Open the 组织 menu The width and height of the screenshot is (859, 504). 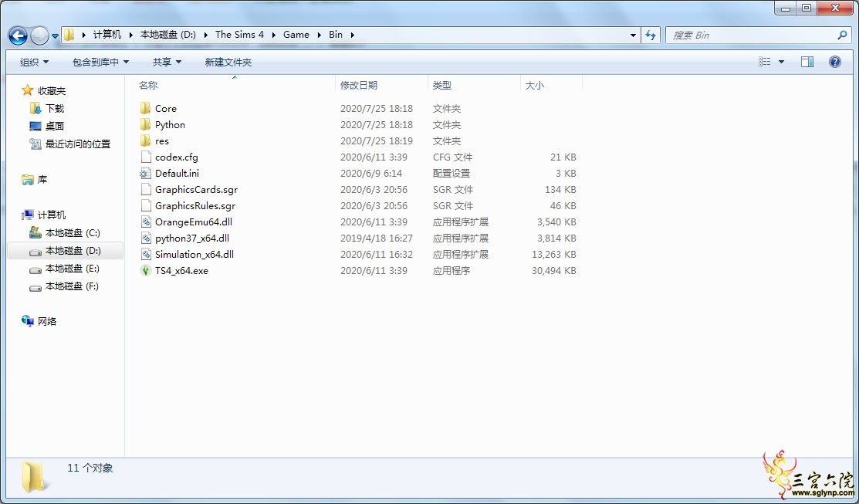[34, 63]
